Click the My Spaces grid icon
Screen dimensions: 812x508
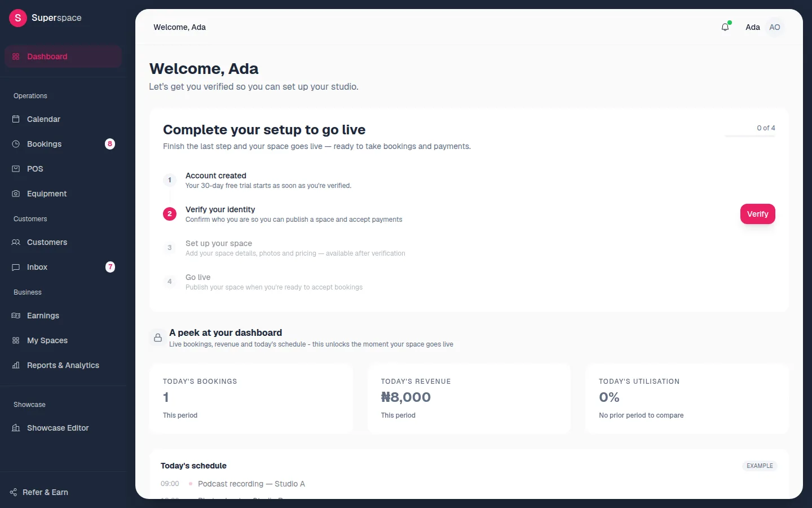pos(16,340)
